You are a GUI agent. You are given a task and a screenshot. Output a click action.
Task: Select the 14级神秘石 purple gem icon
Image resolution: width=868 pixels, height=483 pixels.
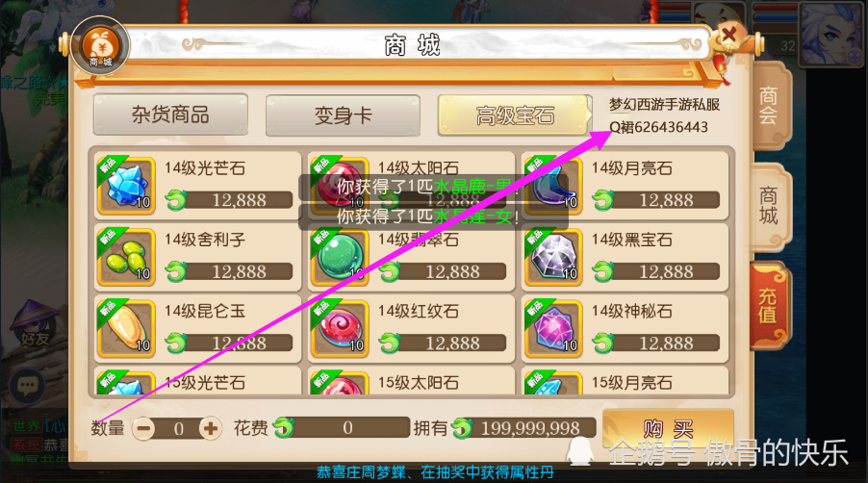[553, 329]
